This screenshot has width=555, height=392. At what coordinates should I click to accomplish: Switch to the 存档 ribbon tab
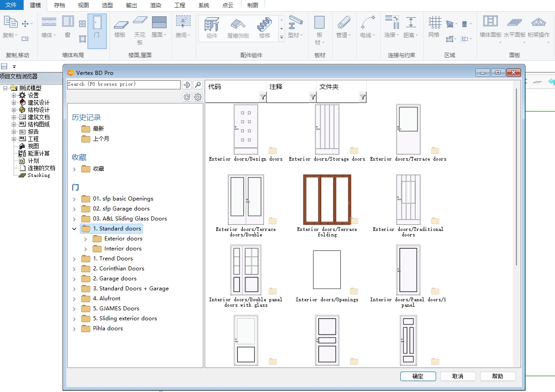(x=59, y=5)
